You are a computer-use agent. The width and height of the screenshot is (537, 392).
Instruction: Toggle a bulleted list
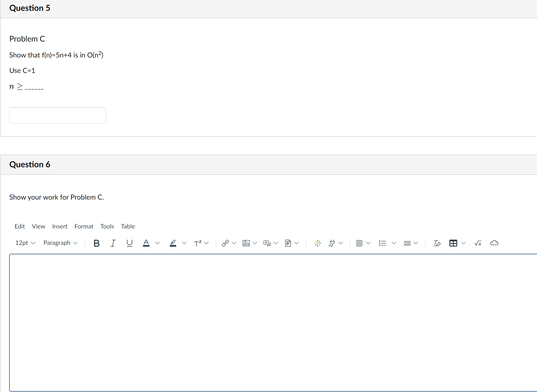[382, 243]
